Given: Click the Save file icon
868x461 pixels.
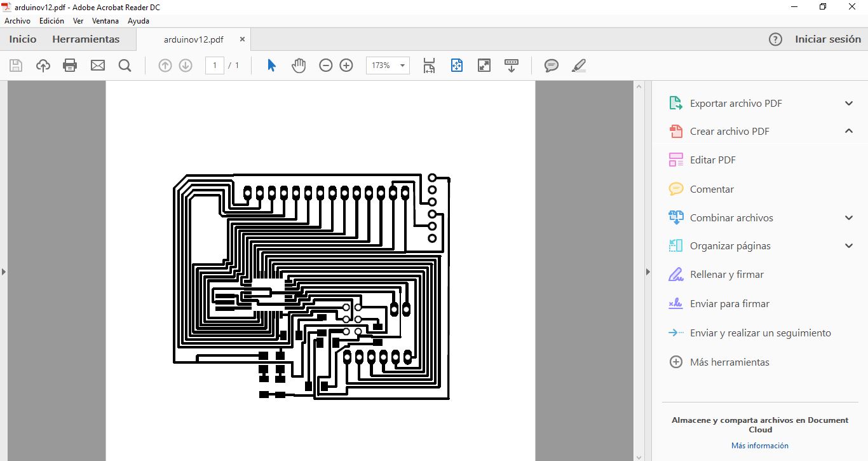Looking at the screenshot, I should coord(16,65).
